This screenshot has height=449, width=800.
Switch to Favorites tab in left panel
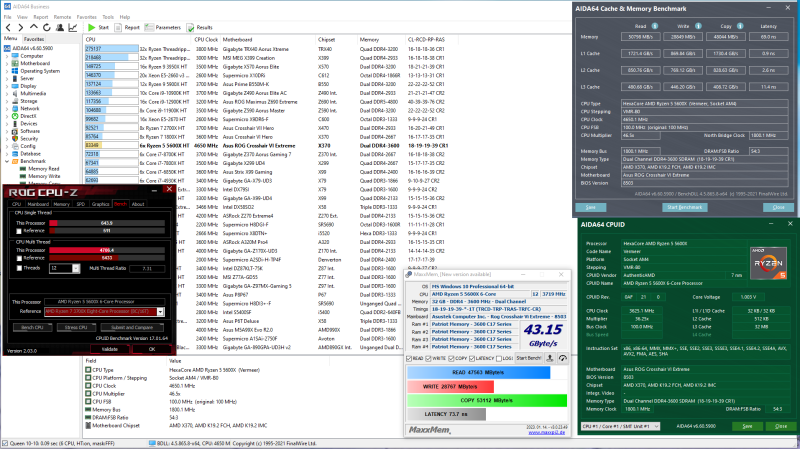point(34,39)
